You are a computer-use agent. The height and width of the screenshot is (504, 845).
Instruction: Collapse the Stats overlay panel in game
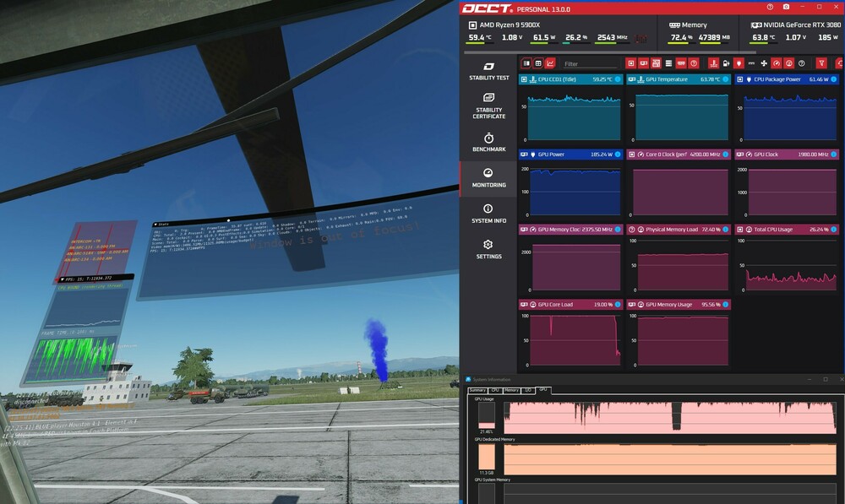[155, 225]
